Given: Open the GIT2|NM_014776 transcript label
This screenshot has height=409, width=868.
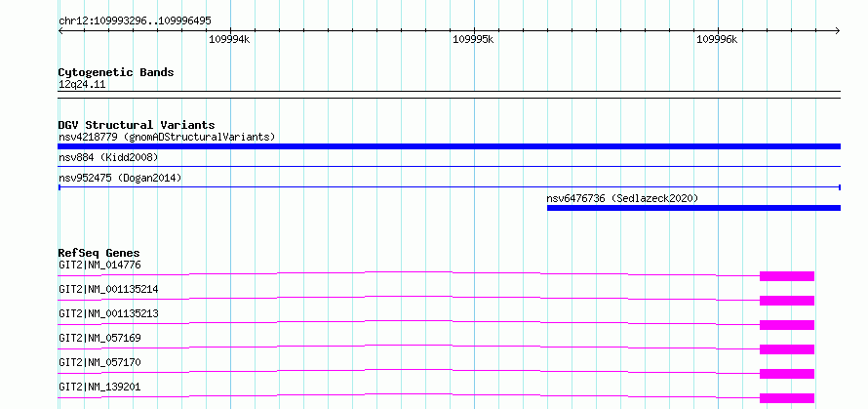Looking at the screenshot, I should pyautogui.click(x=99, y=265).
